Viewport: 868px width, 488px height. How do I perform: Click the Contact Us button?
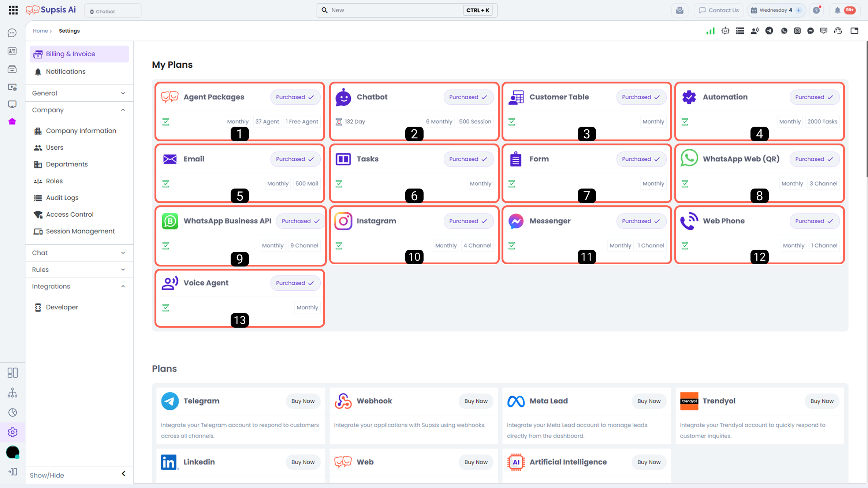pyautogui.click(x=719, y=10)
